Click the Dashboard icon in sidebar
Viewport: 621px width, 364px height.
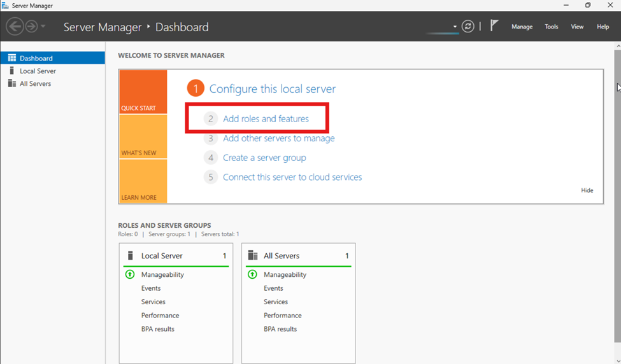pyautogui.click(x=11, y=58)
